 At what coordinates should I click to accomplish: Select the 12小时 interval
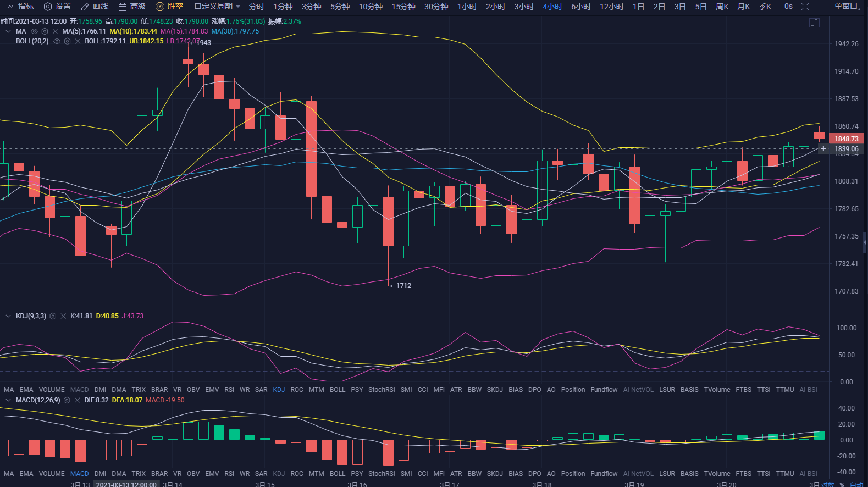(612, 7)
